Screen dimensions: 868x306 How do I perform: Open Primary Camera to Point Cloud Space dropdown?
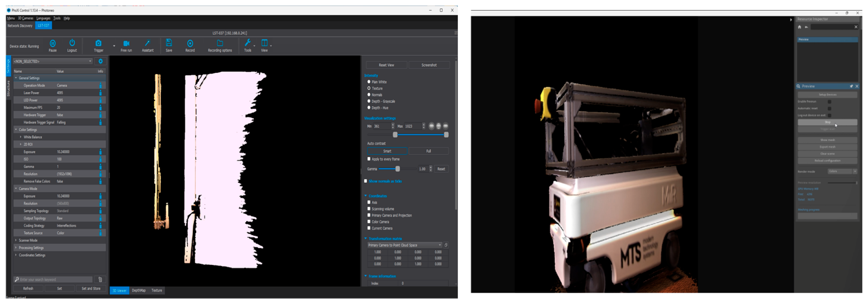(x=404, y=245)
